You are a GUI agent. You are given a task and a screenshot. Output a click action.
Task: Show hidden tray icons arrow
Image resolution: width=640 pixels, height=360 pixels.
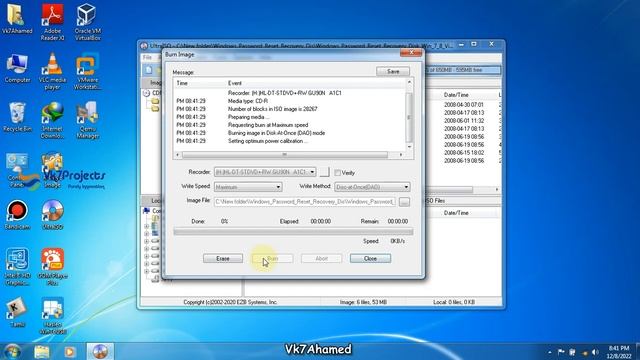pos(550,352)
